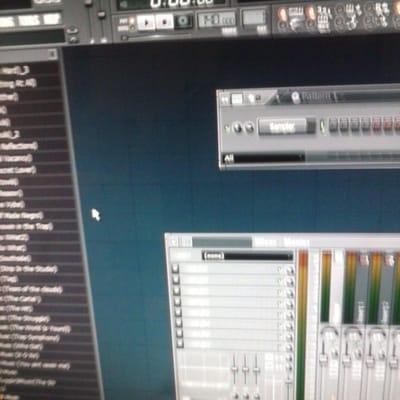
Task: Enable the fourth mixer effect slot checkbox
Action: point(178,302)
